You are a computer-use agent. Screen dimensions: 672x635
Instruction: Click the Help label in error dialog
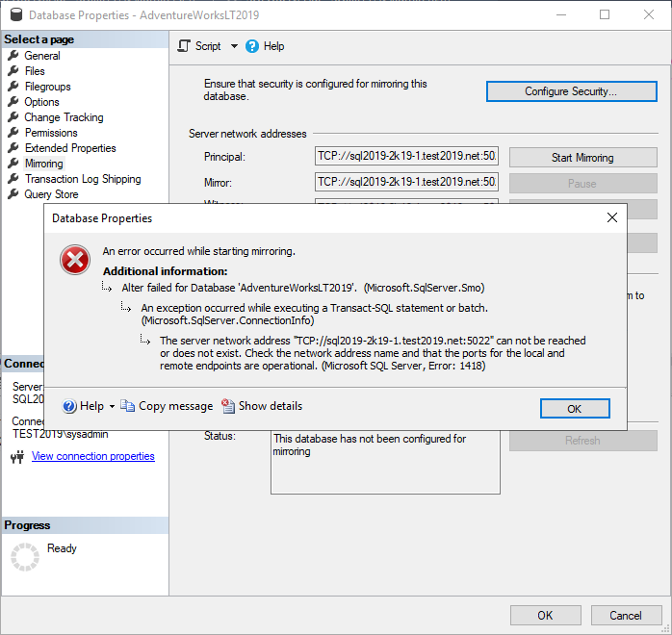[91, 406]
